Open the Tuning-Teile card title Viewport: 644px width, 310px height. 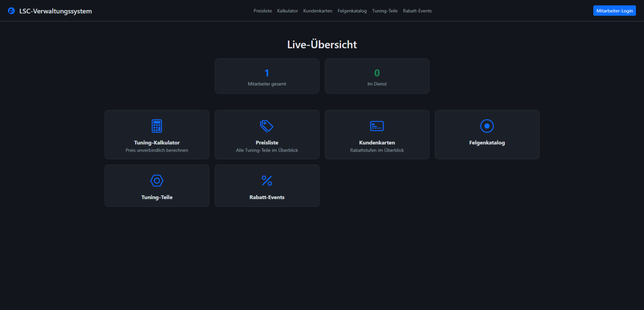[157, 197]
